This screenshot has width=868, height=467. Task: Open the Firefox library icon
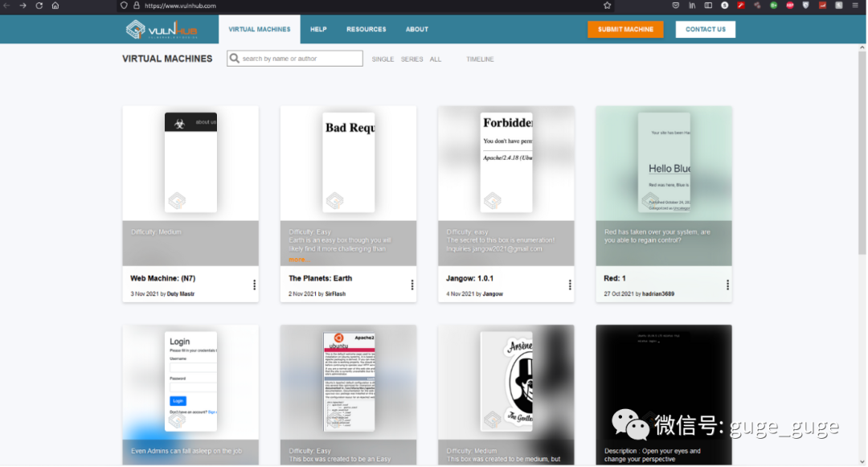click(x=692, y=6)
